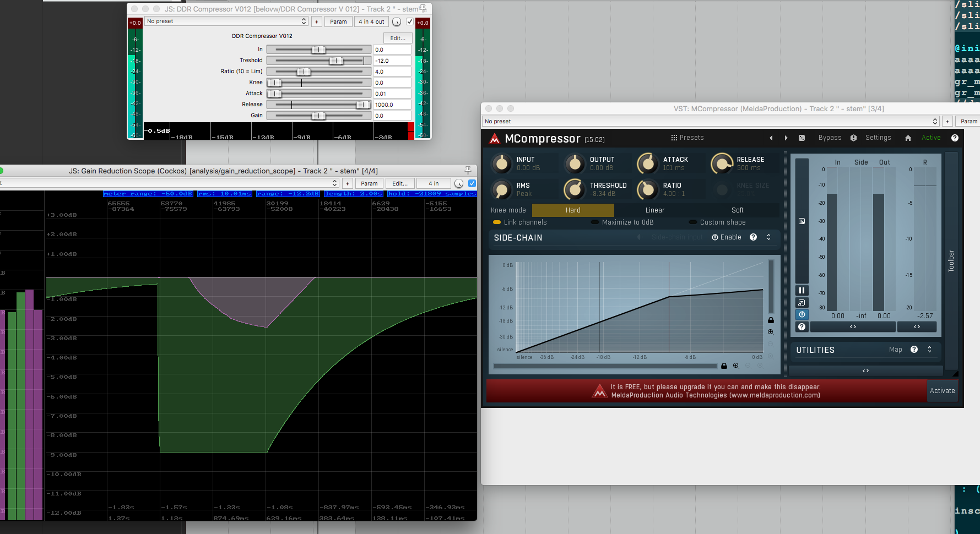Toggle Link channels option
Viewport: 980px width, 534px height.
(x=519, y=222)
